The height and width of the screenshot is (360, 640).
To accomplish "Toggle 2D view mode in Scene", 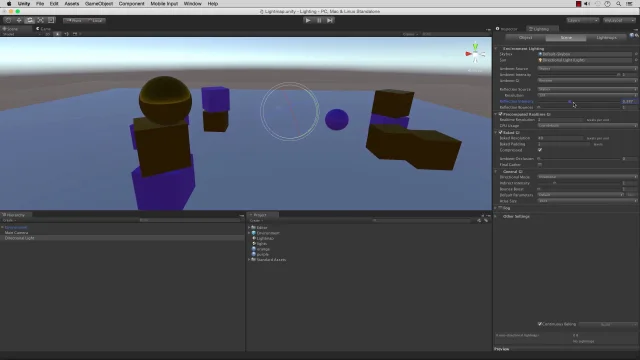I will pos(48,34).
